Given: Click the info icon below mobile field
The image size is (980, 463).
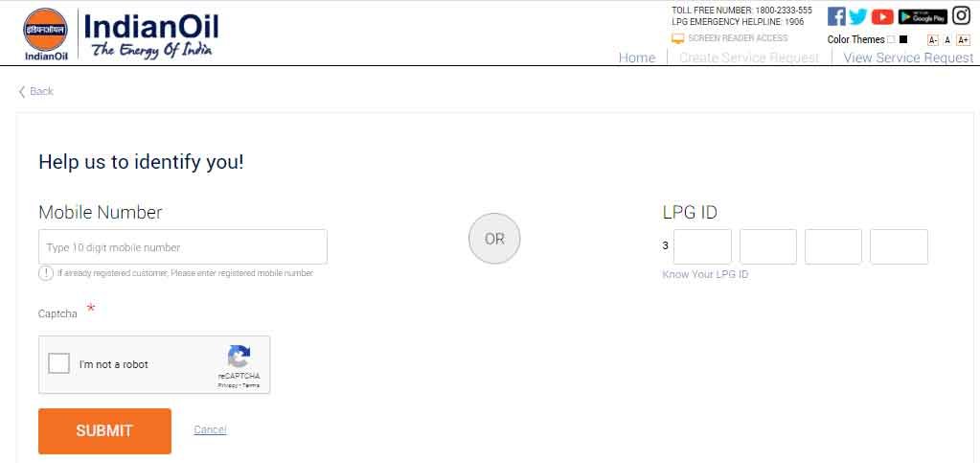Looking at the screenshot, I should click(46, 273).
